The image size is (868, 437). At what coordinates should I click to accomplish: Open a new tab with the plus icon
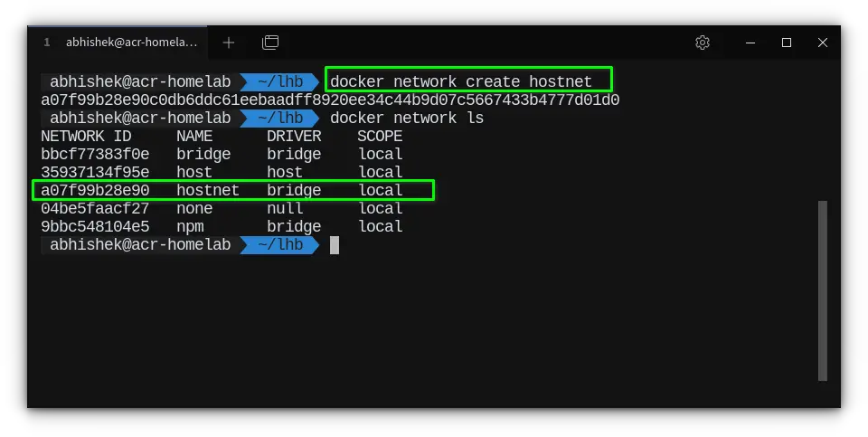coord(229,43)
